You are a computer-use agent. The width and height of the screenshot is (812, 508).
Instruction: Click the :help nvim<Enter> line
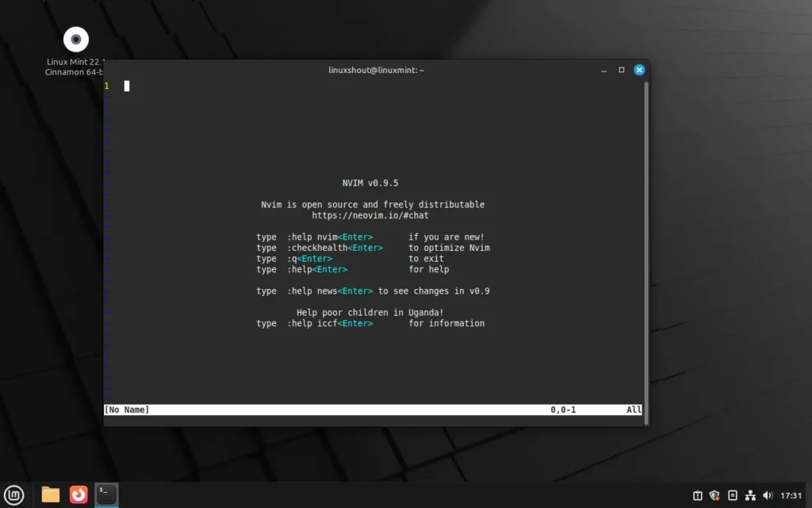[370, 237]
